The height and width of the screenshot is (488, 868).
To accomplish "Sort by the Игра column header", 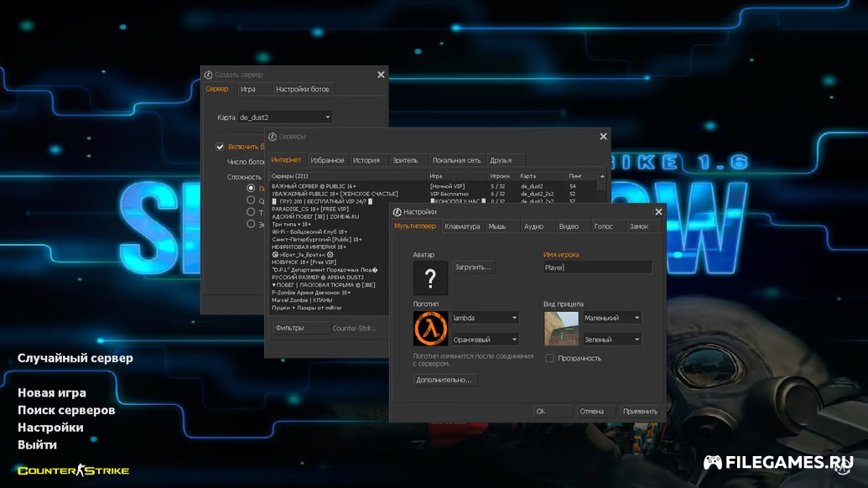I will (x=457, y=176).
